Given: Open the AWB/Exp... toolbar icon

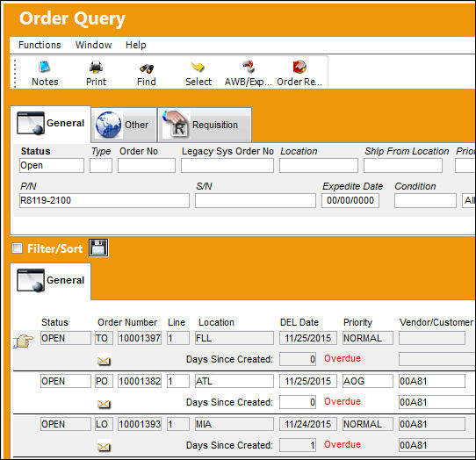Looking at the screenshot, I should tap(249, 67).
